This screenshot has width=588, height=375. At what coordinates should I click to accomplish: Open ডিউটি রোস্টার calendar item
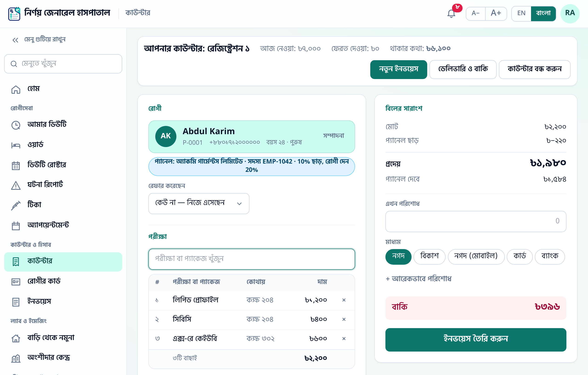point(63,165)
